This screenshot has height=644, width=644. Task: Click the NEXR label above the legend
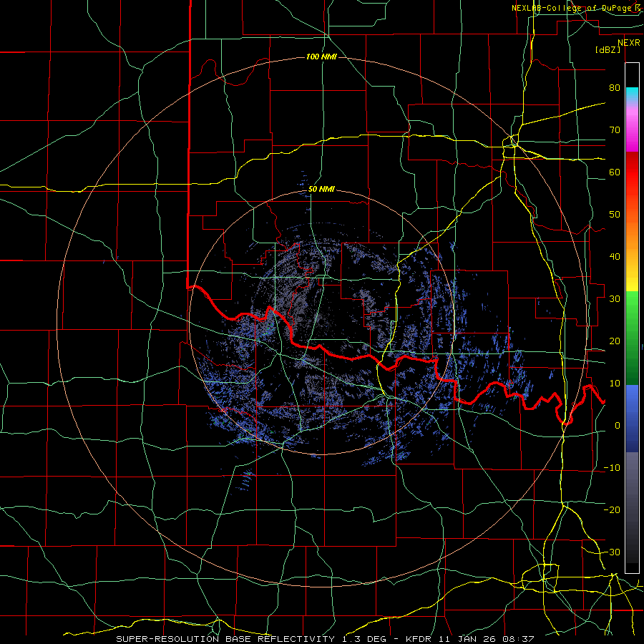(x=629, y=43)
